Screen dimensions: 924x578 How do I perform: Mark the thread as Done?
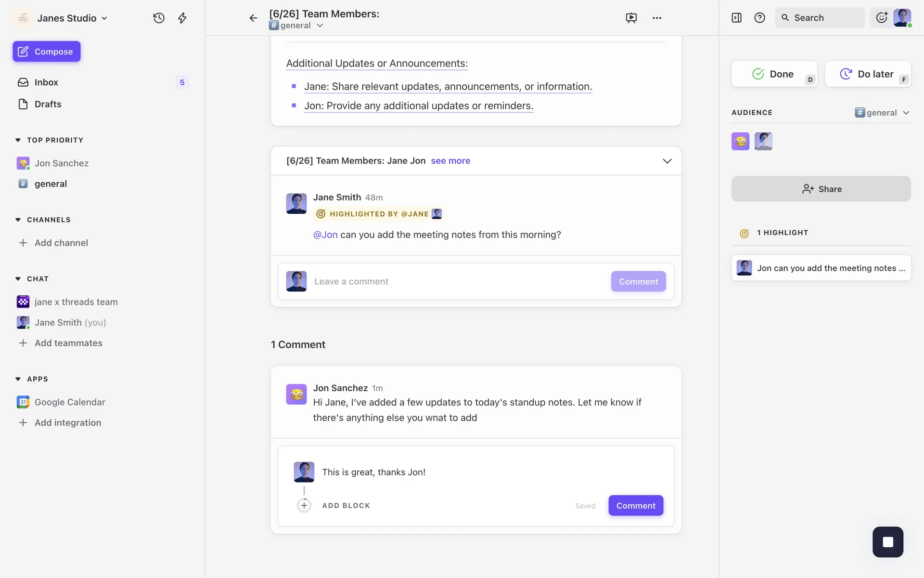(774, 74)
